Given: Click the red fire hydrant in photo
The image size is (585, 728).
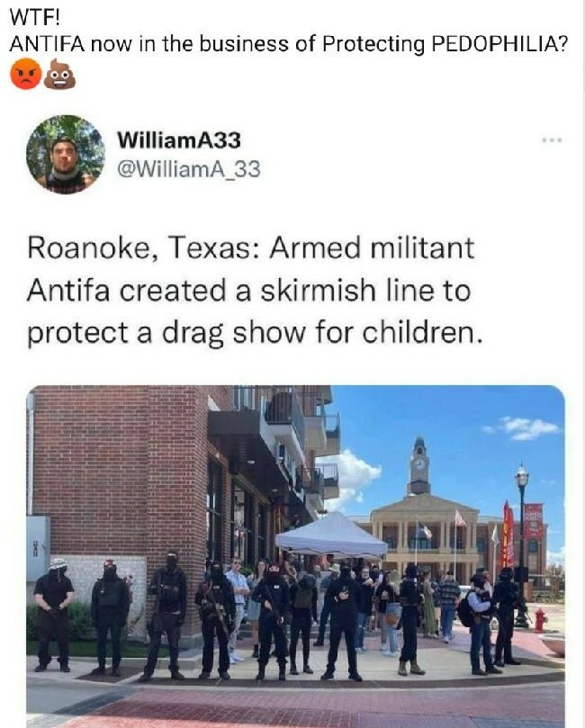Looking at the screenshot, I should click(539, 620).
